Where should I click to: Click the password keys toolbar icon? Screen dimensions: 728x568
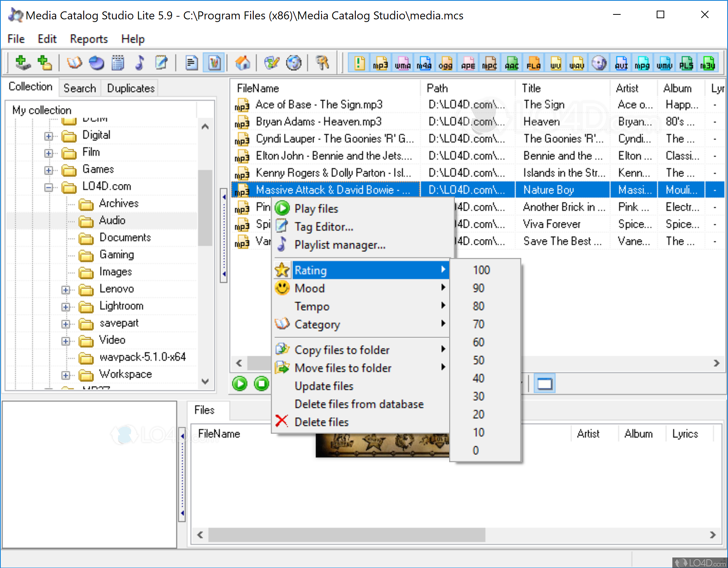pos(322,63)
